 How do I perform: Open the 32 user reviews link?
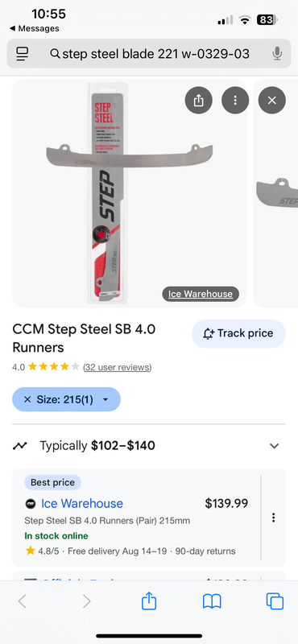pyautogui.click(x=117, y=367)
